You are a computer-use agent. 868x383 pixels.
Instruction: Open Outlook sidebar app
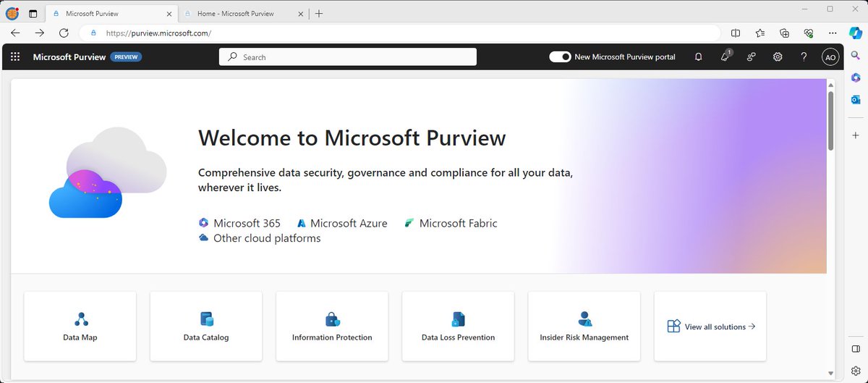click(x=856, y=100)
